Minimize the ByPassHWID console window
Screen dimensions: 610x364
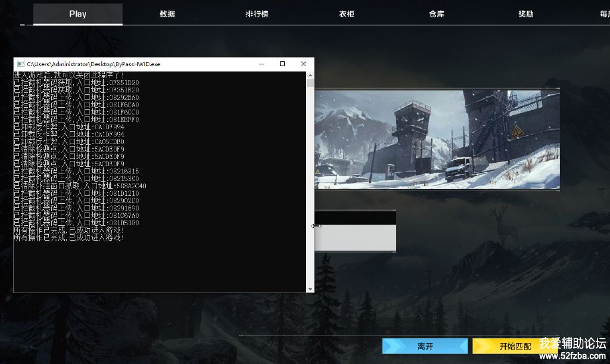[x=262, y=64]
